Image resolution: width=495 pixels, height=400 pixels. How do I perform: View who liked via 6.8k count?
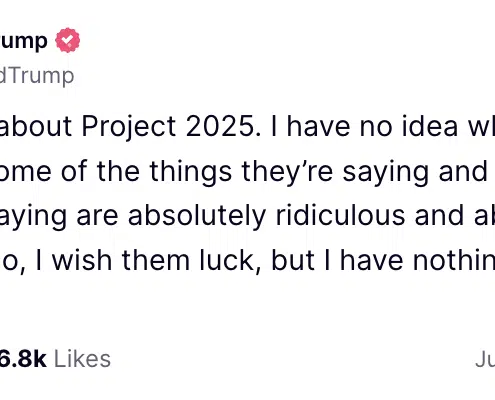pos(23,359)
